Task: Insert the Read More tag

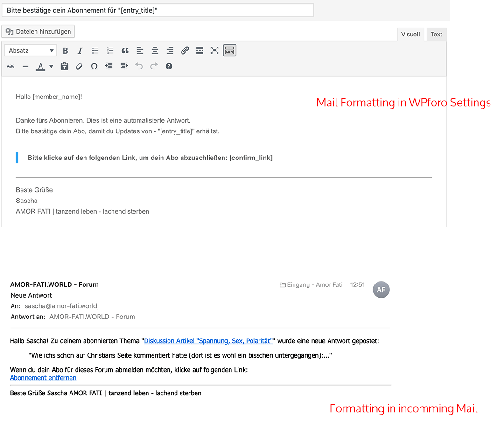Action: click(x=200, y=50)
